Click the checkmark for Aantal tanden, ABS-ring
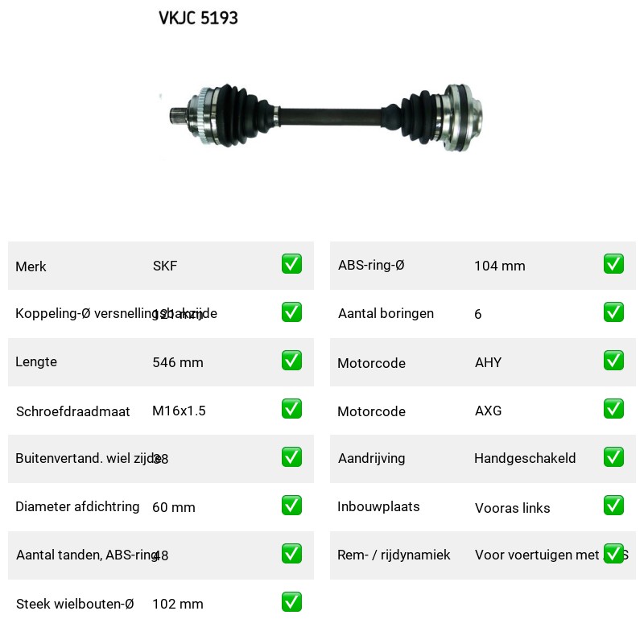 point(291,554)
